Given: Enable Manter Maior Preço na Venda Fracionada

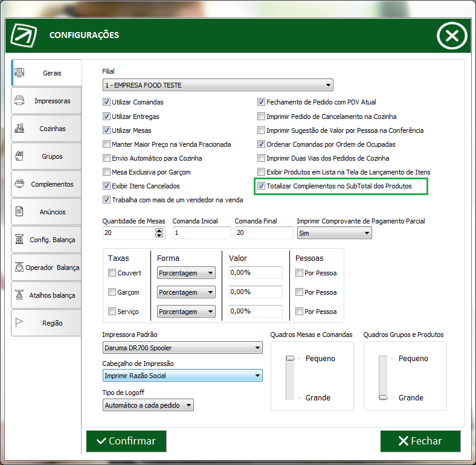Looking at the screenshot, I should pyautogui.click(x=106, y=144).
